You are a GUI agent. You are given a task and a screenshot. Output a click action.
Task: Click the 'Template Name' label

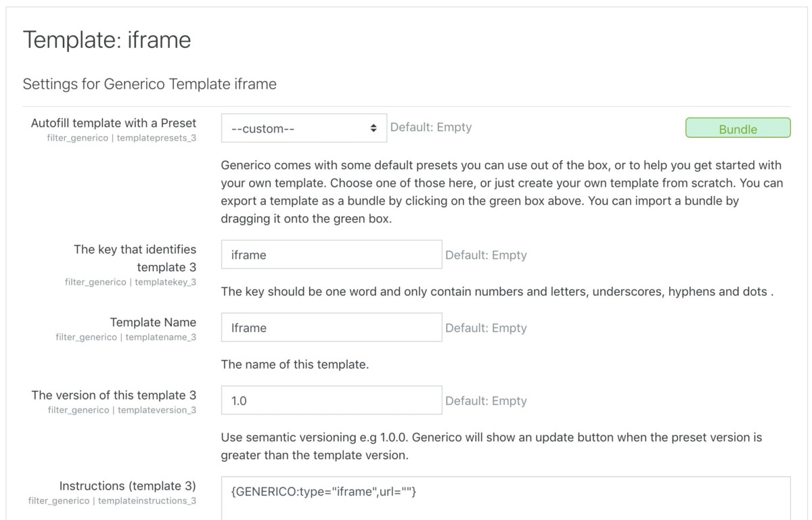(x=153, y=323)
